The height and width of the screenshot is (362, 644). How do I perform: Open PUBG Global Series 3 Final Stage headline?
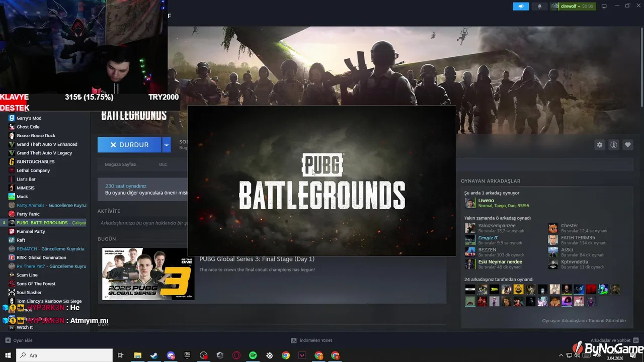[257, 259]
